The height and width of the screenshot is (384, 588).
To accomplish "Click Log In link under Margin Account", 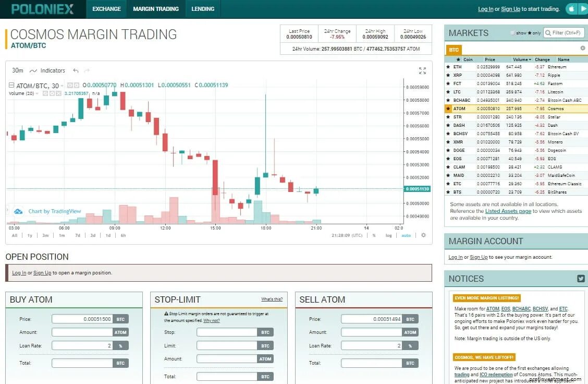I will coord(455,257).
